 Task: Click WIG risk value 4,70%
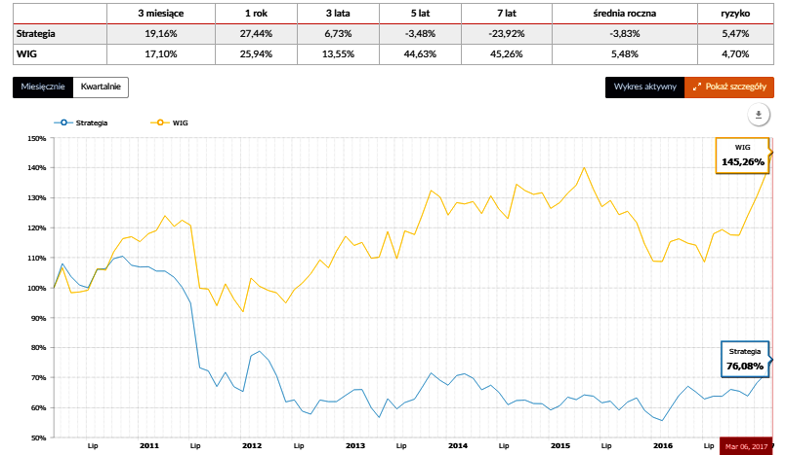(735, 54)
